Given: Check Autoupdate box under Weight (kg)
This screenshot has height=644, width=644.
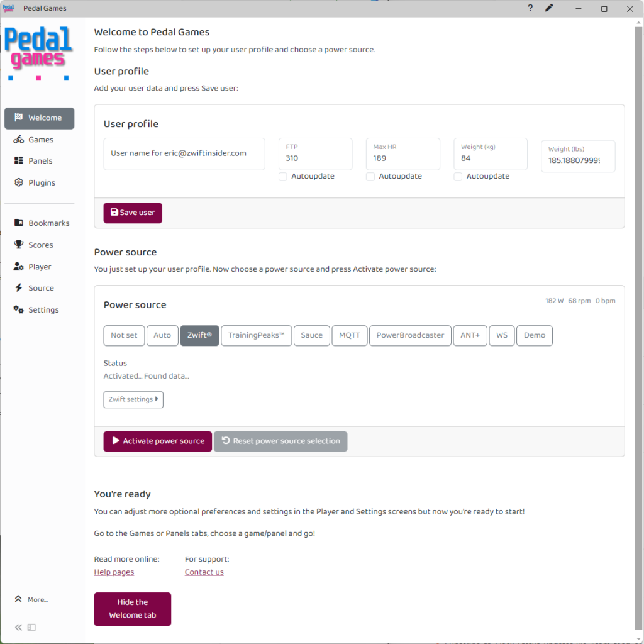Looking at the screenshot, I should [458, 177].
